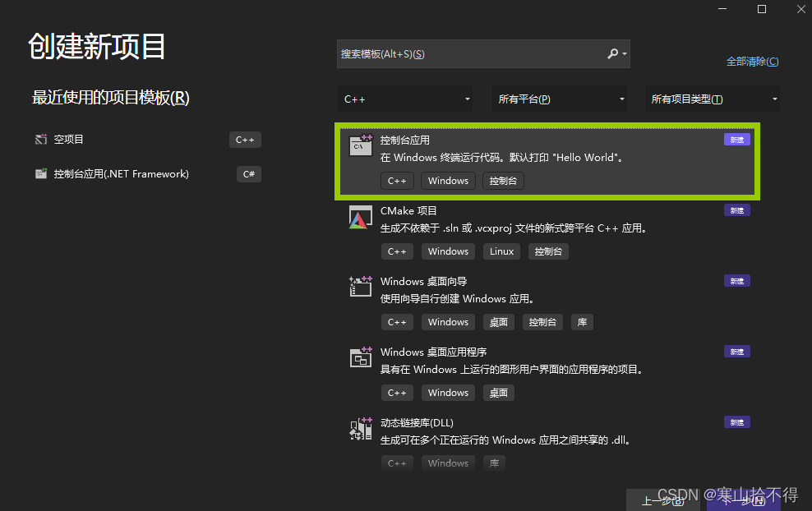The width and height of the screenshot is (812, 511).
Task: Click the 控制台应用(.NET Framework) recent icon
Action: pyautogui.click(x=41, y=174)
